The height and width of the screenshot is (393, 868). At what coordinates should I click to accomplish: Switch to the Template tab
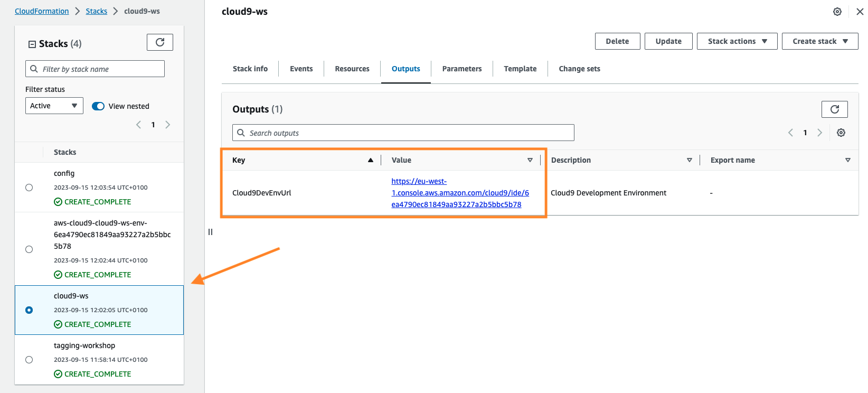(520, 69)
